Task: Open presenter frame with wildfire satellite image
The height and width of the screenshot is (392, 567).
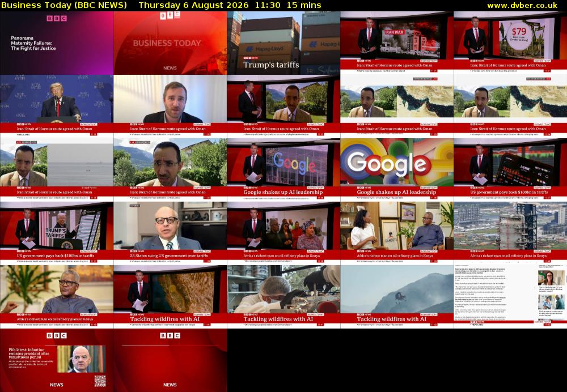Action: pos(170,297)
